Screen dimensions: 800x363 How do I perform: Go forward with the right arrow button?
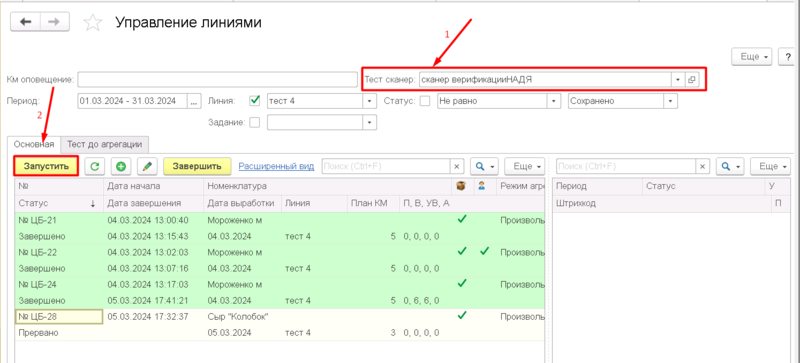tap(55, 22)
